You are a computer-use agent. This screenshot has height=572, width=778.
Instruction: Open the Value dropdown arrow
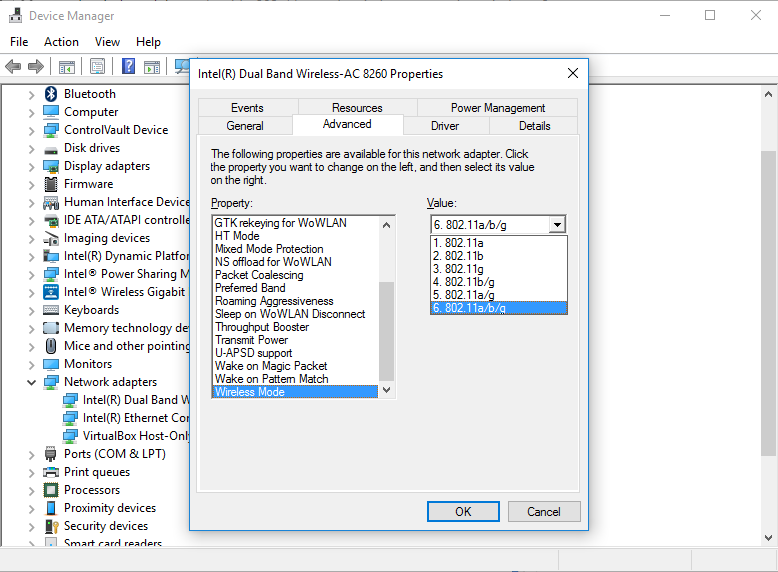[557, 225]
